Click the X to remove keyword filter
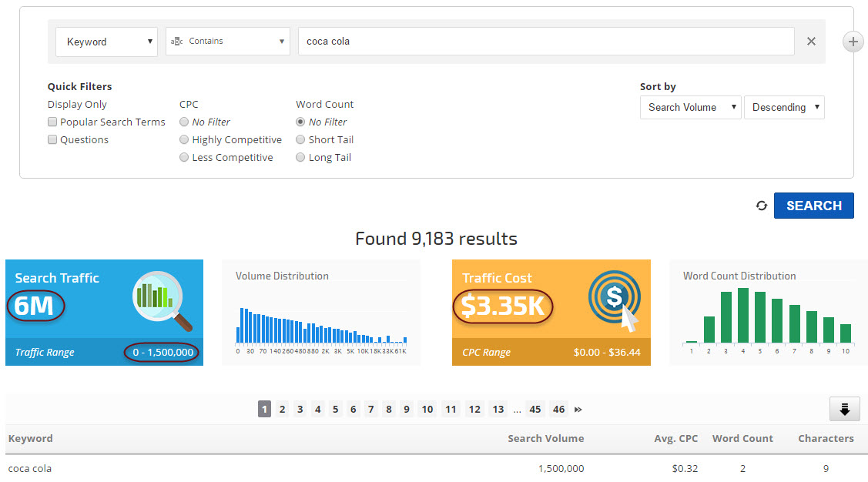 click(x=811, y=42)
